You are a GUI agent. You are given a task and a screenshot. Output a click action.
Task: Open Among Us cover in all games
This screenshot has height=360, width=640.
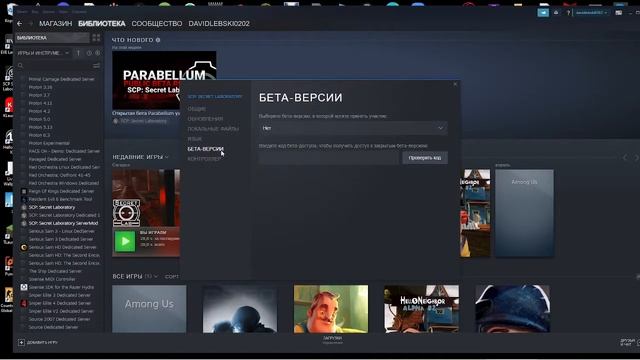tap(149, 309)
